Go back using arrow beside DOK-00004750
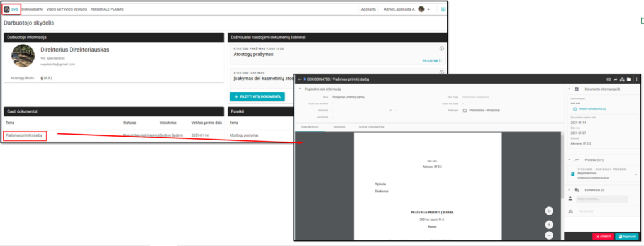The width and height of the screenshot is (644, 246). [299, 79]
